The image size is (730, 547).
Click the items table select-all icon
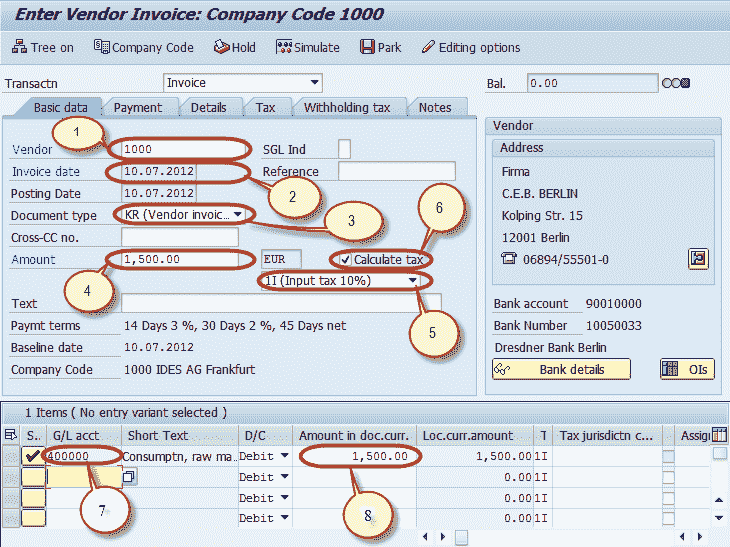click(10, 435)
